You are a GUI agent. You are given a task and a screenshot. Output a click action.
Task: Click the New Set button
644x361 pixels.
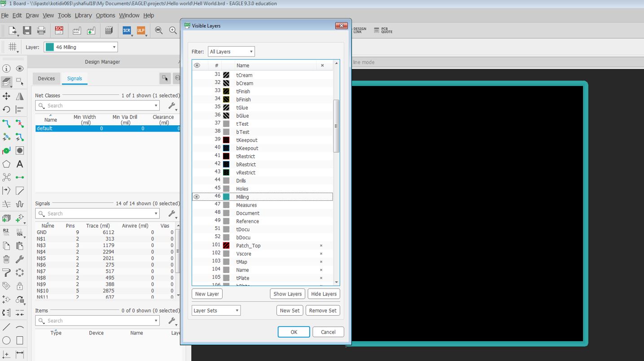pyautogui.click(x=290, y=310)
